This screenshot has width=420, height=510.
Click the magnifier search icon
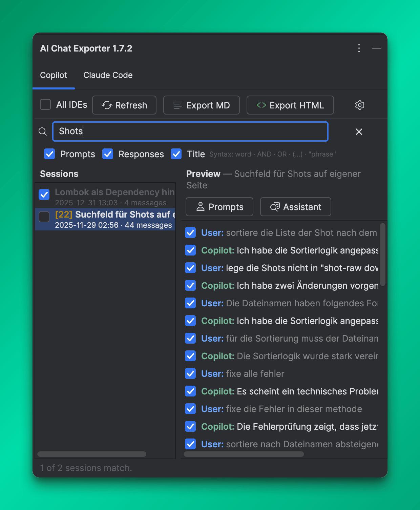(43, 131)
